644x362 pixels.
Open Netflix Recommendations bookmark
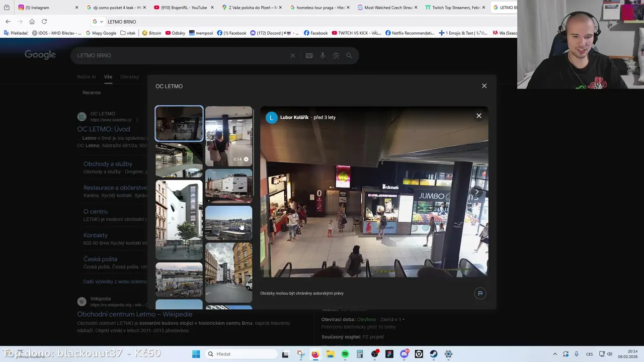point(410,33)
